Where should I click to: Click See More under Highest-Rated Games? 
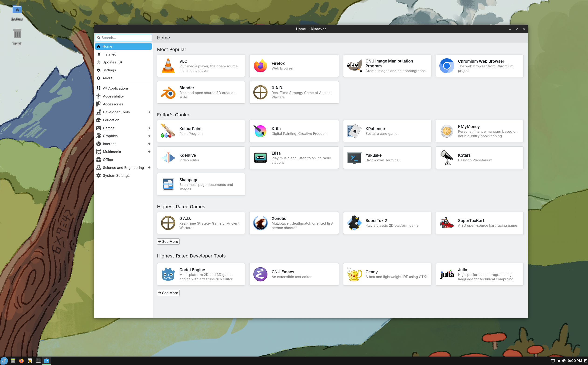(168, 241)
